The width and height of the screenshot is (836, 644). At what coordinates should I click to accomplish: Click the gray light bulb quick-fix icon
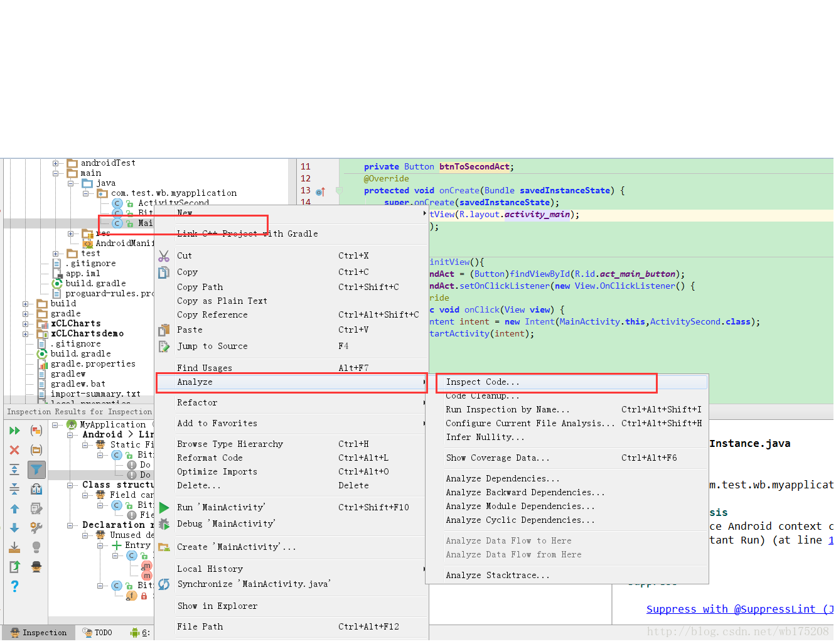click(36, 547)
